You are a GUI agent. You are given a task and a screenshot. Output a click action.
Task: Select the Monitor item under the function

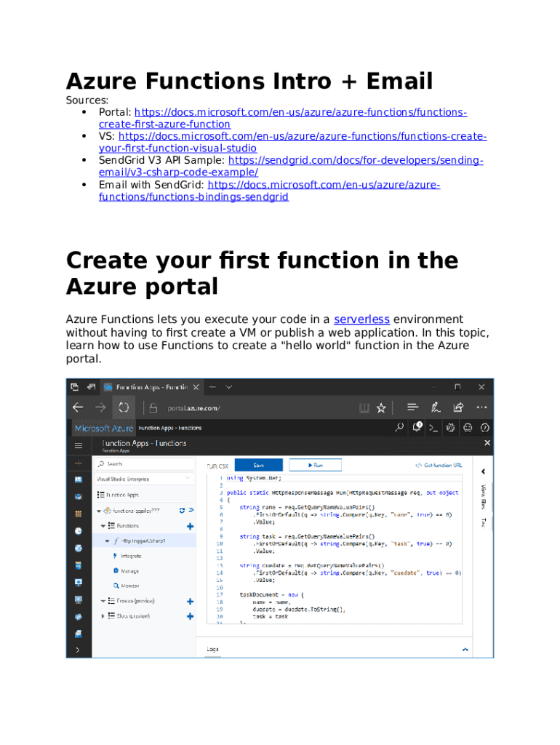129,586
